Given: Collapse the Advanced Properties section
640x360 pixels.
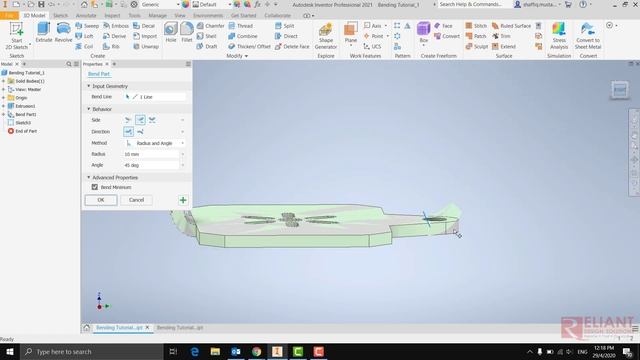Looking at the screenshot, I should [89, 178].
